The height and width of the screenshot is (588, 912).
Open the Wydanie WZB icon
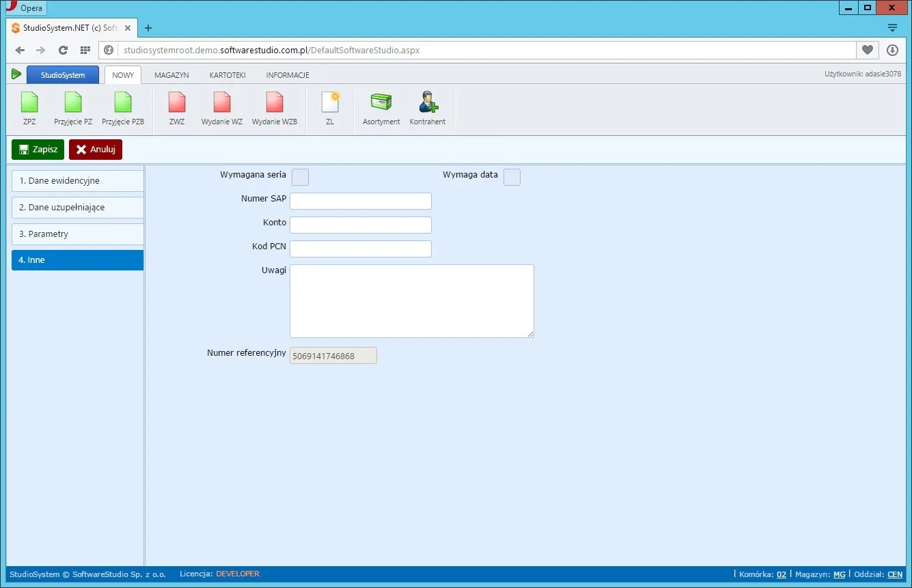275,102
